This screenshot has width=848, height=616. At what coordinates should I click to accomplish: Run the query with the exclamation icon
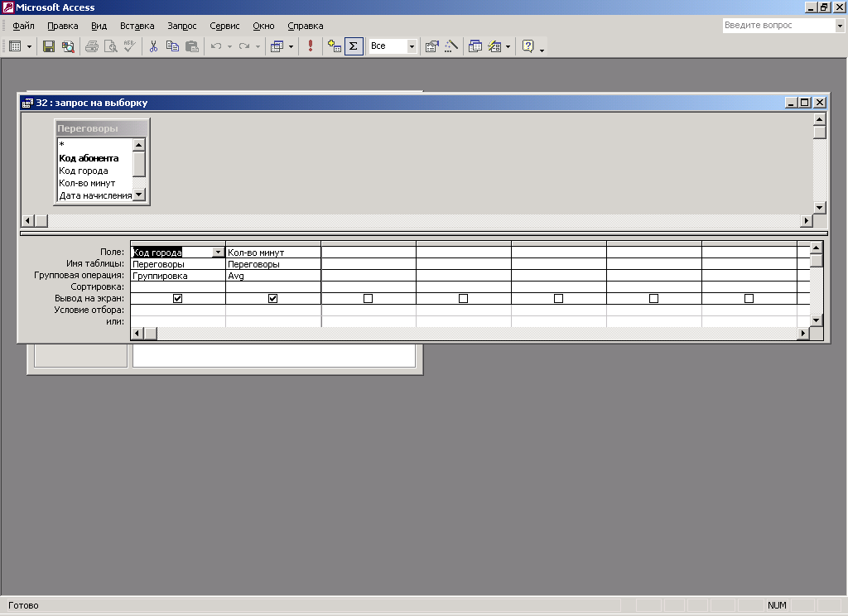[311, 46]
